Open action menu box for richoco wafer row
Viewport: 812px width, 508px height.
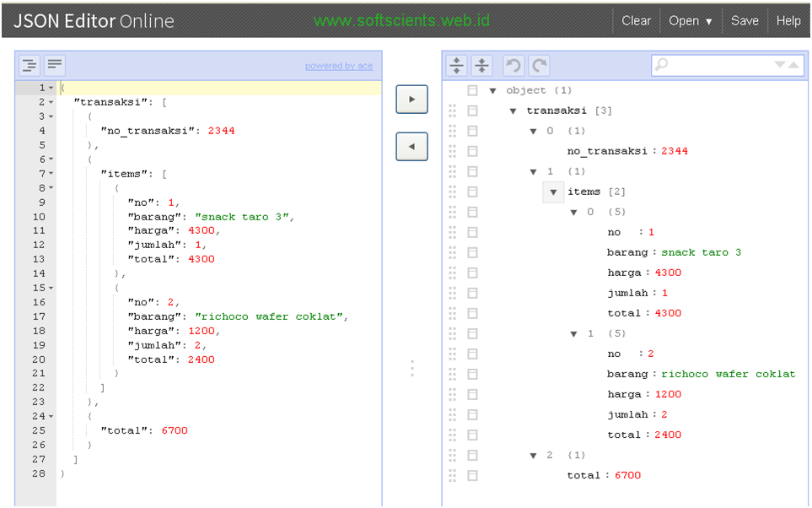(x=472, y=374)
